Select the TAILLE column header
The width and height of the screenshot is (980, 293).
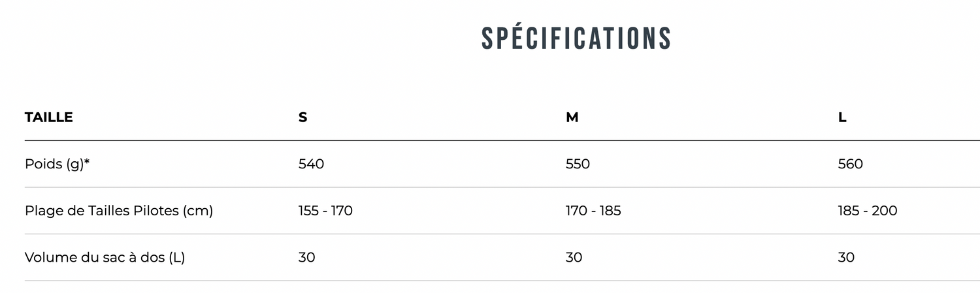(x=48, y=117)
